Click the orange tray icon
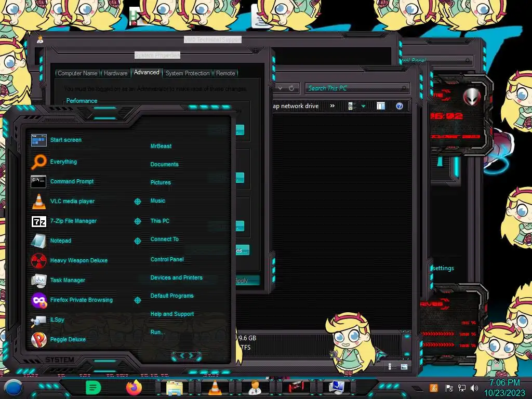 pos(434,388)
